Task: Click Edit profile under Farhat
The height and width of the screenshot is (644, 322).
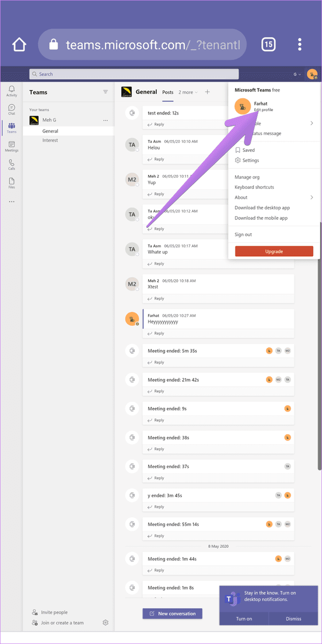Action: (264, 110)
